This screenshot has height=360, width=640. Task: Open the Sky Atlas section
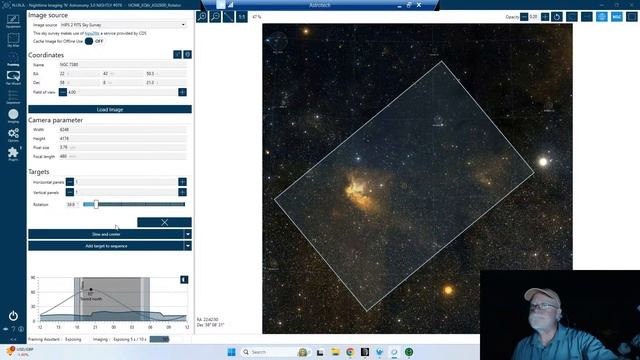[13, 40]
